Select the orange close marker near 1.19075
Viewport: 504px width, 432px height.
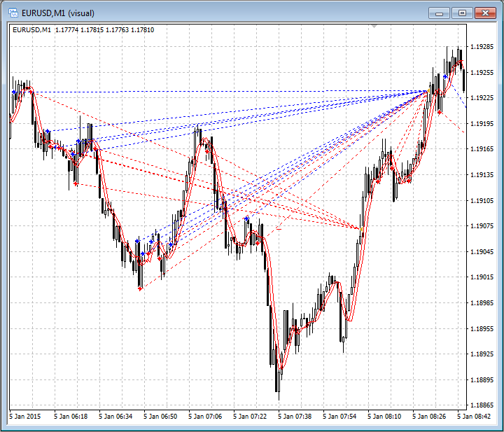361,229
